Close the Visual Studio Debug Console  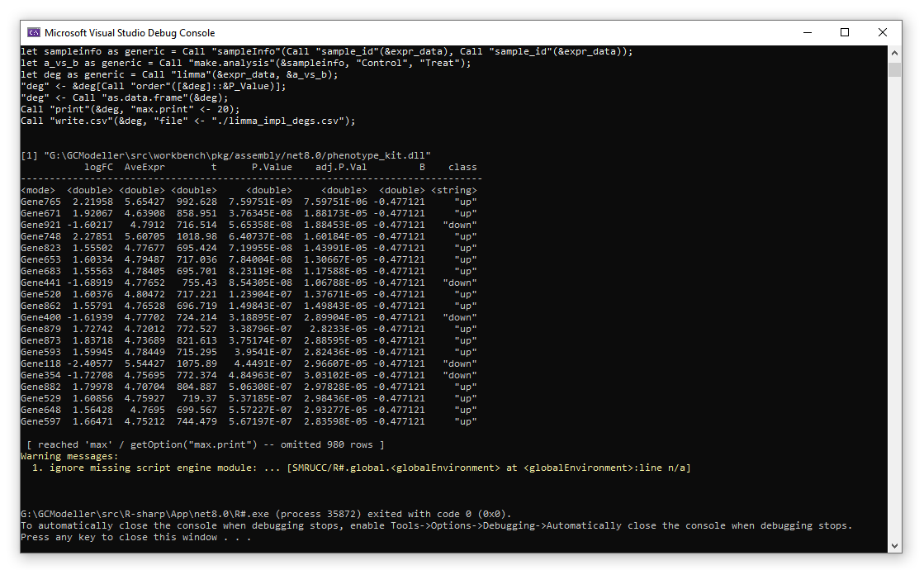point(882,33)
